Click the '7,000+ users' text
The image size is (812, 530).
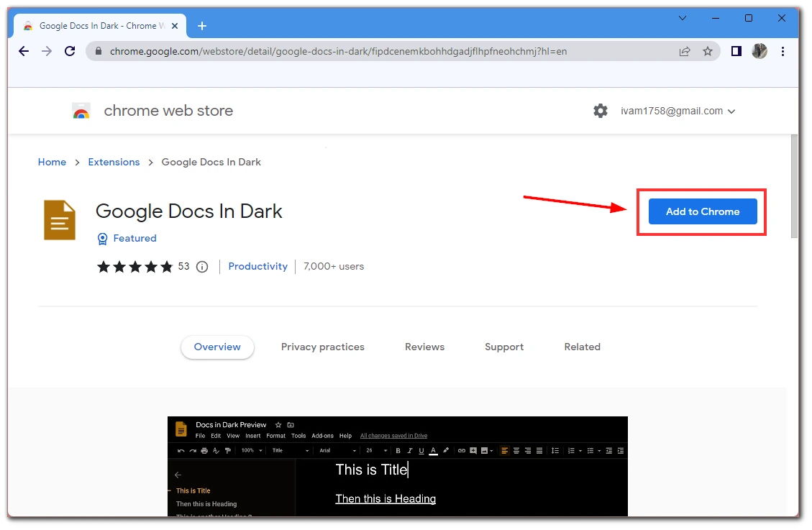point(334,267)
